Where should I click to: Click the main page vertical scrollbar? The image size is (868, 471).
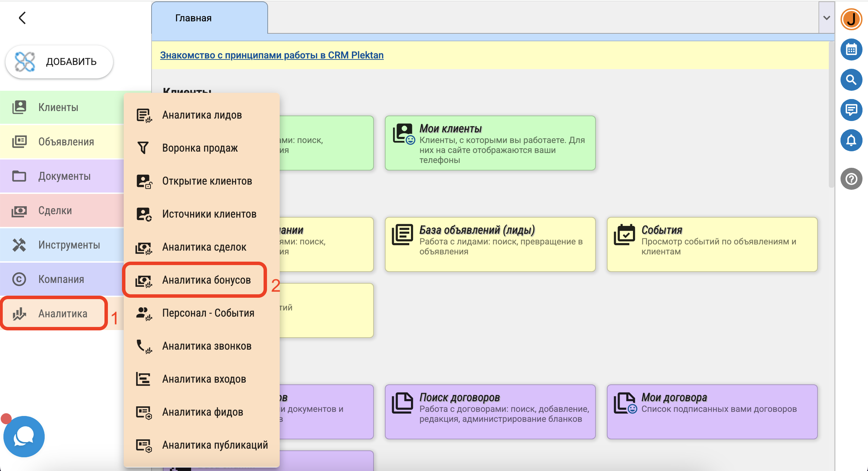831,113
